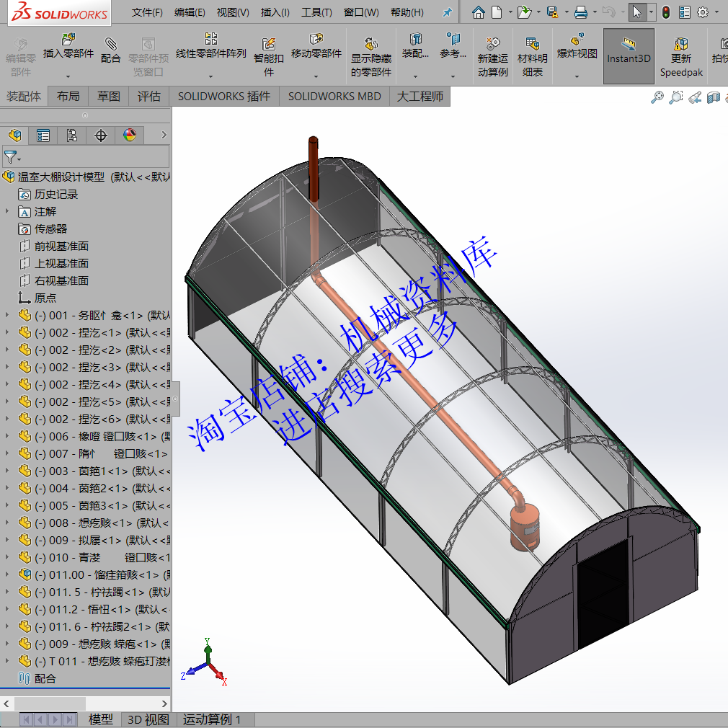Click the Print icon
The height and width of the screenshot is (728, 728).
coord(581,12)
